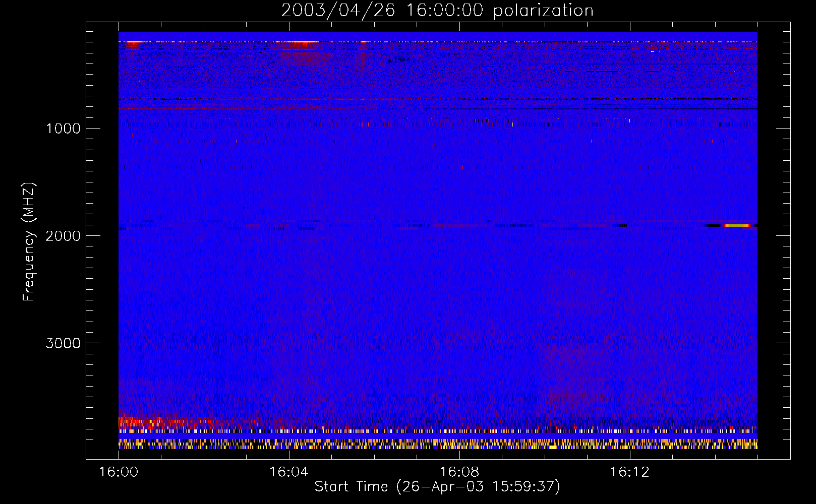Image resolution: width=816 pixels, height=504 pixels.
Task: Click the 2000 frequency tick label
Action: [x=63, y=236]
